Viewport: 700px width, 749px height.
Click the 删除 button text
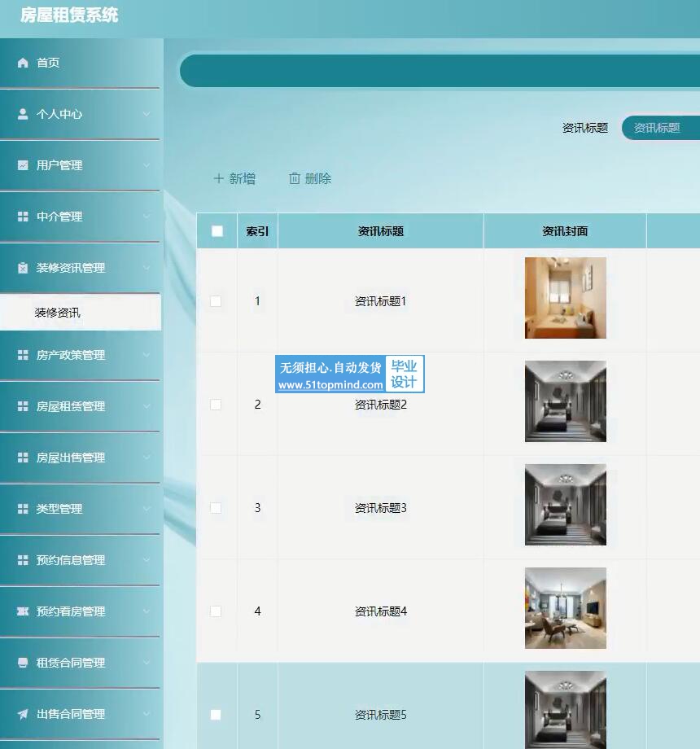coord(318,178)
